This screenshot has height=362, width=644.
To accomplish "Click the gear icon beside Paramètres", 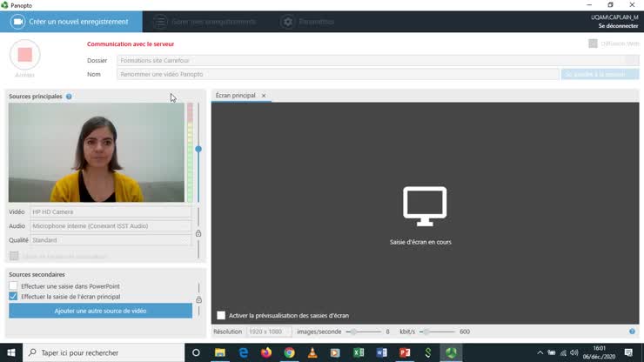I will pyautogui.click(x=288, y=22).
